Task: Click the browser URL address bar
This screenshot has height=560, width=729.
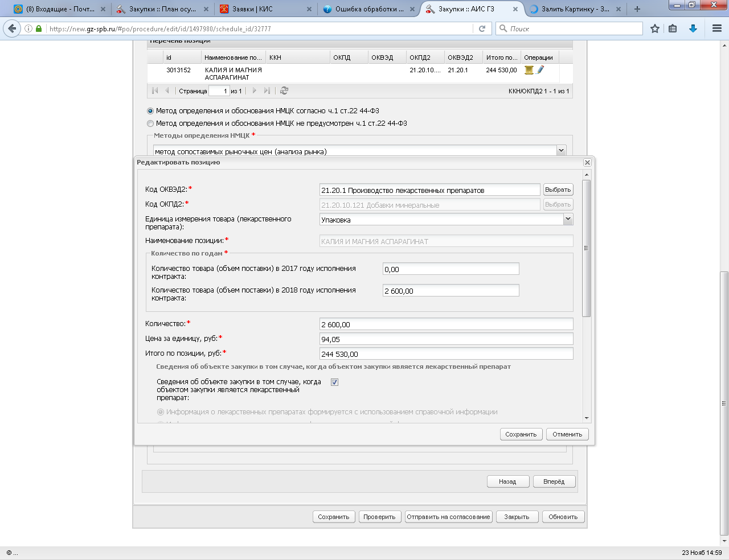Action: [x=259, y=28]
